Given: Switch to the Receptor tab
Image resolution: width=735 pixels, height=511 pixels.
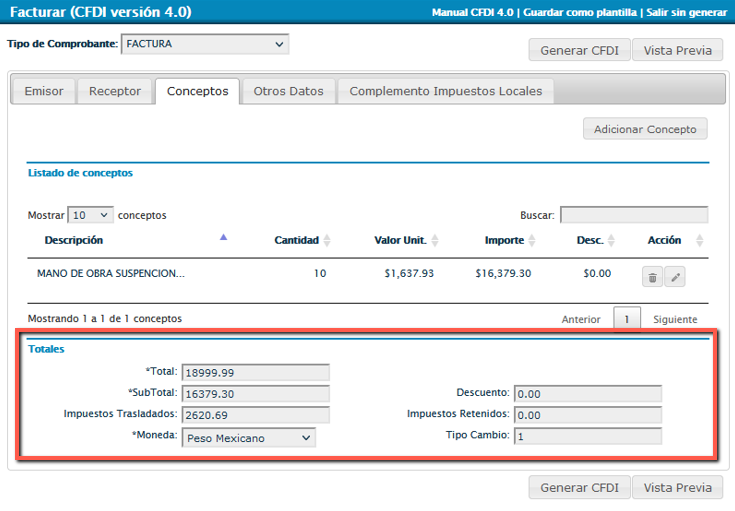Looking at the screenshot, I should click(115, 91).
